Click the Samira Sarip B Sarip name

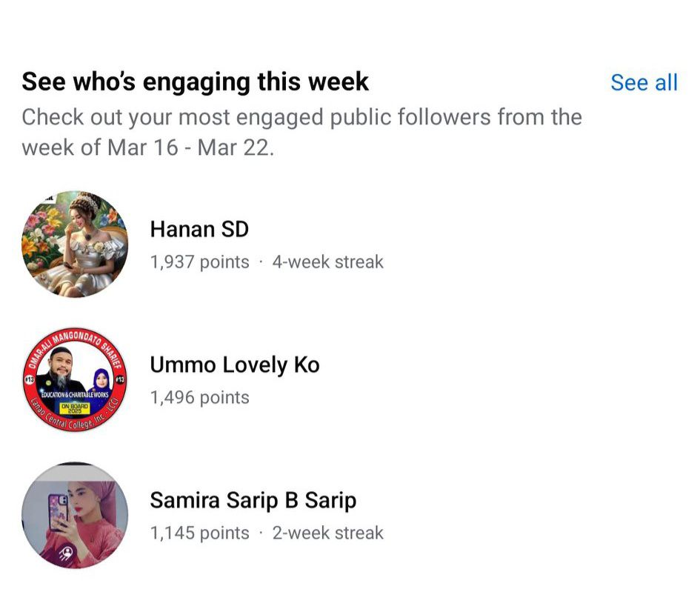tap(253, 501)
